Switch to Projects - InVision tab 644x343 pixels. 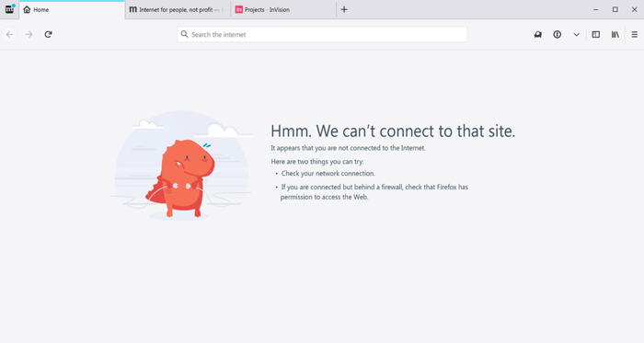click(x=283, y=9)
